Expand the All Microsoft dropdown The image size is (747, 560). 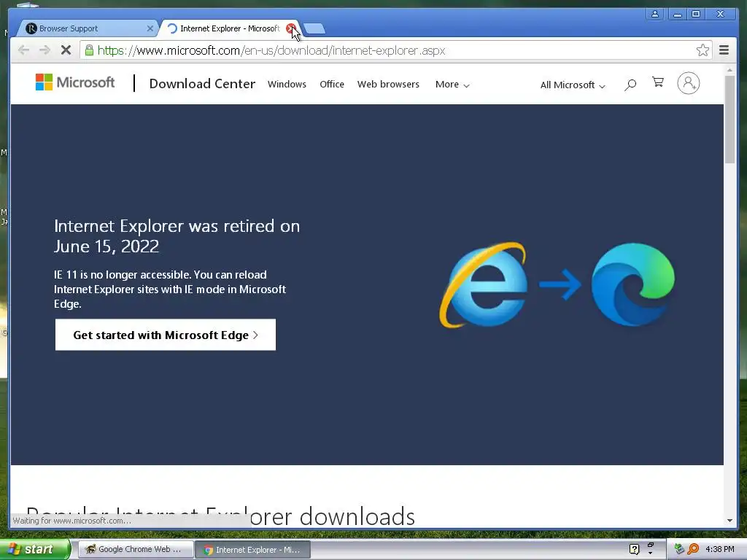click(x=573, y=85)
